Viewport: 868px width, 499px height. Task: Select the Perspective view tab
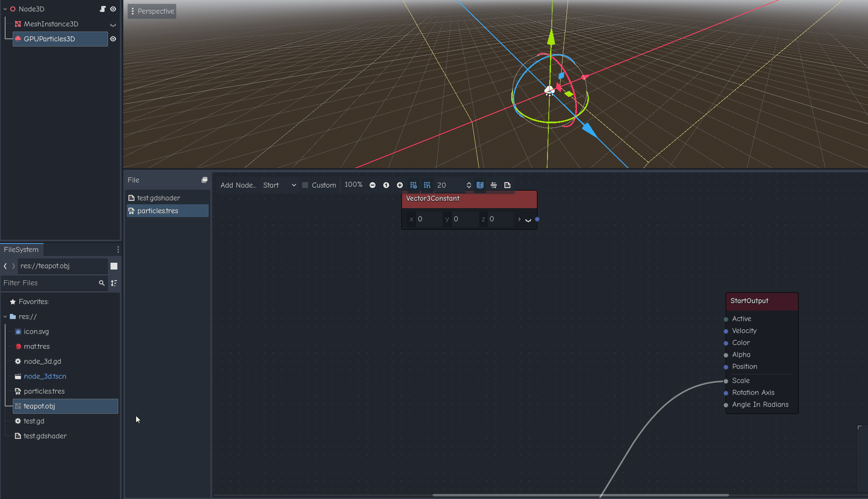coord(151,11)
